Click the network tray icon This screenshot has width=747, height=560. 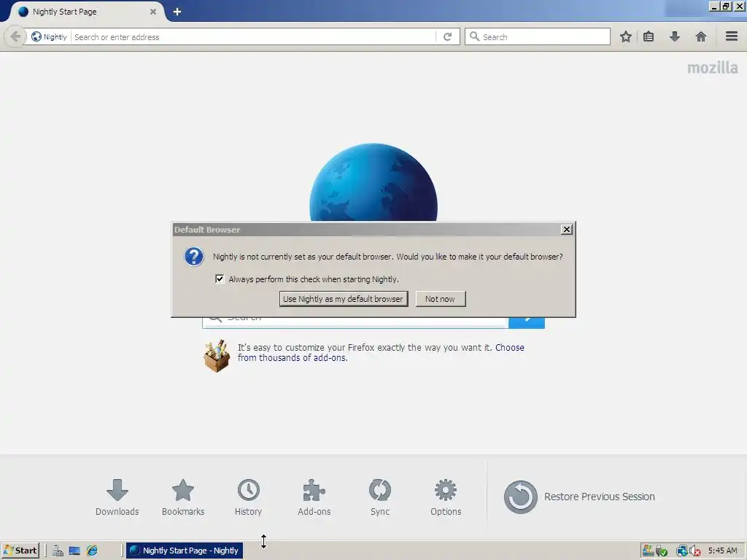point(681,551)
